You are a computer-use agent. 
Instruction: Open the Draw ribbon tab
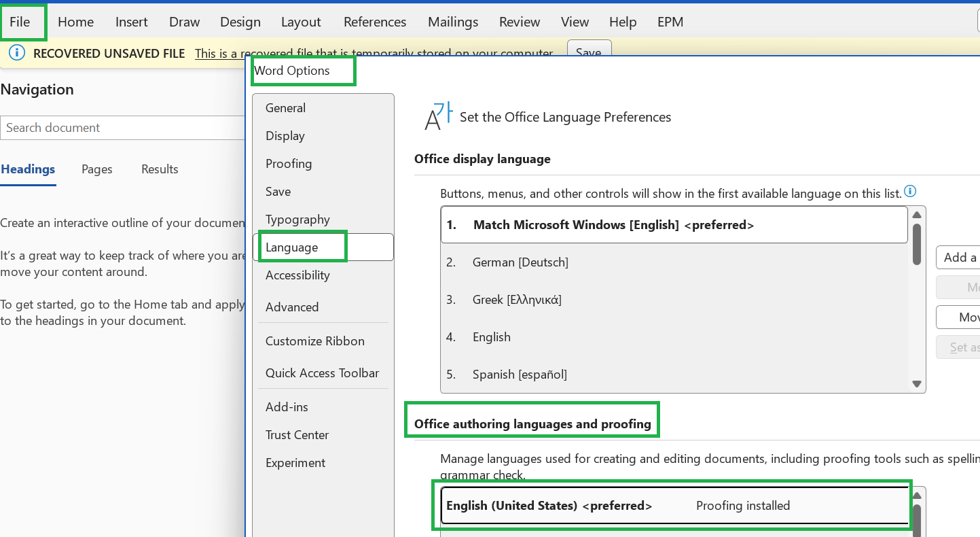coord(184,22)
